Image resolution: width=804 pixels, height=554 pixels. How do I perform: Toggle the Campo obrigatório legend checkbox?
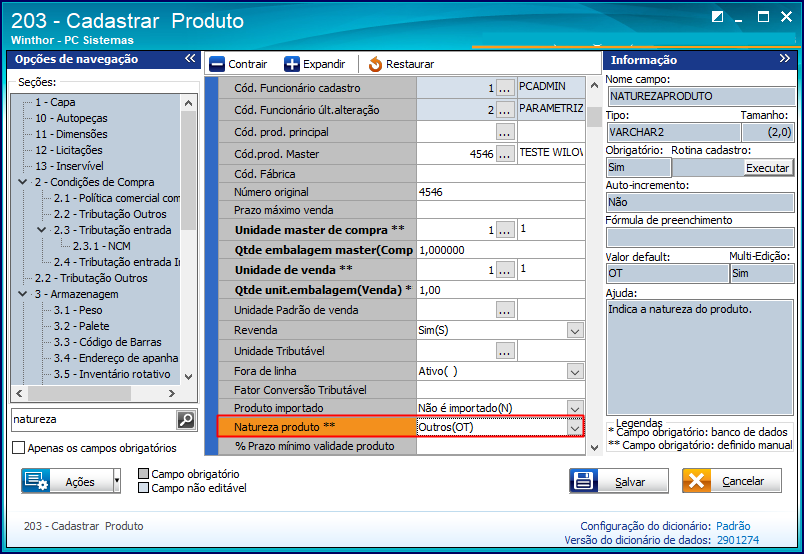(144, 473)
